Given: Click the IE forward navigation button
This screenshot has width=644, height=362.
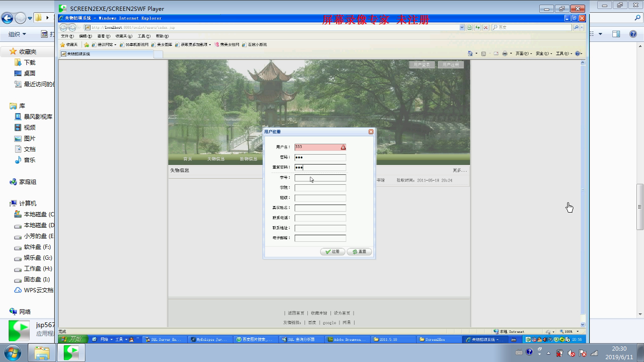Looking at the screenshot, I should 72,27.
